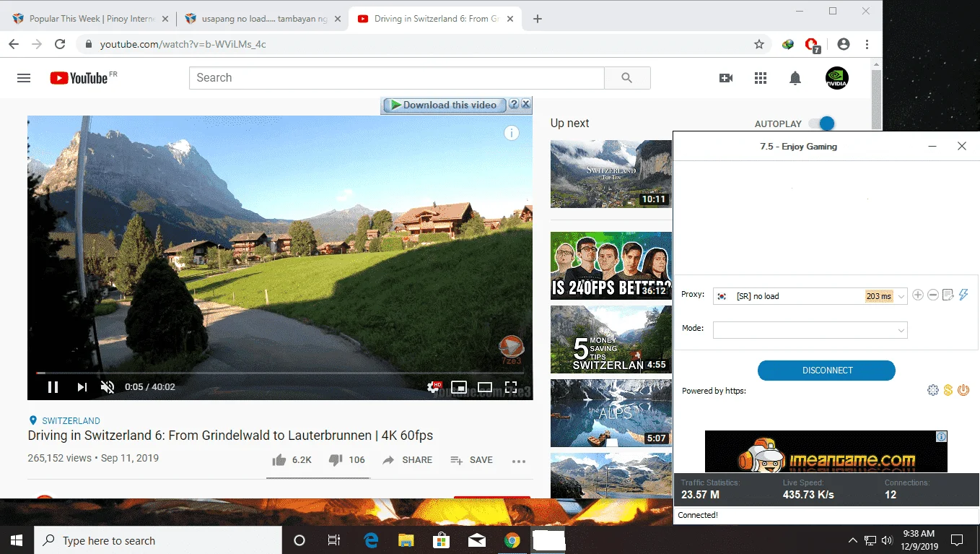Like the video with 6.2K thumbs up

point(292,460)
